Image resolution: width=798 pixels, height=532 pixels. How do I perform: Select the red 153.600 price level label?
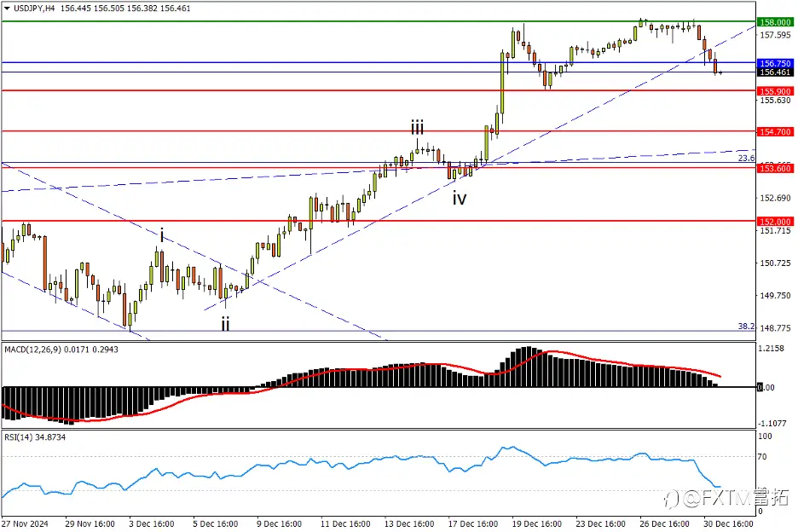[775, 169]
